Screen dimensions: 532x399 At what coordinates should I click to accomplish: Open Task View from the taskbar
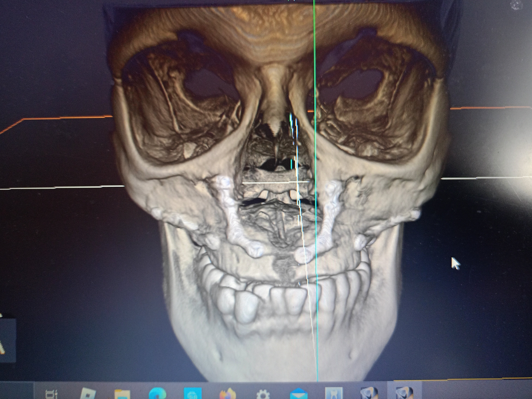pyautogui.click(x=51, y=394)
